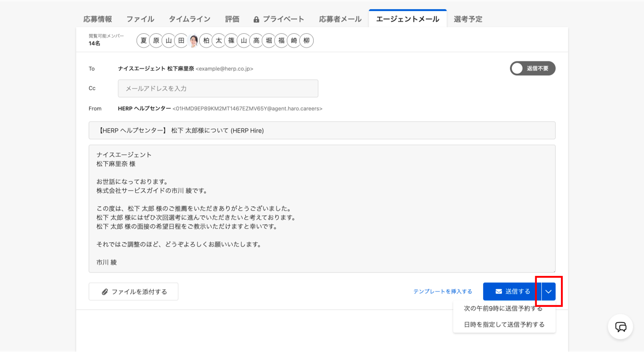Switch to the 応募者メール tab
This screenshot has width=644, height=352.
(x=340, y=19)
